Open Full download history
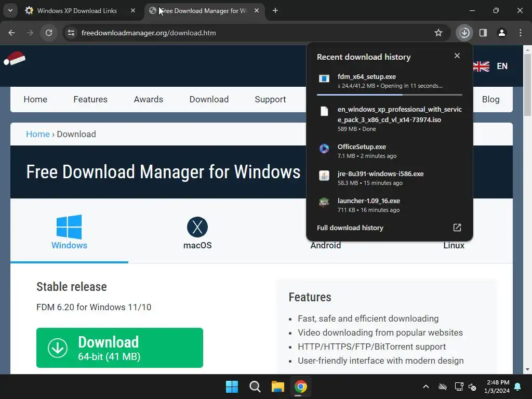This screenshot has height=399, width=532. pos(390,228)
